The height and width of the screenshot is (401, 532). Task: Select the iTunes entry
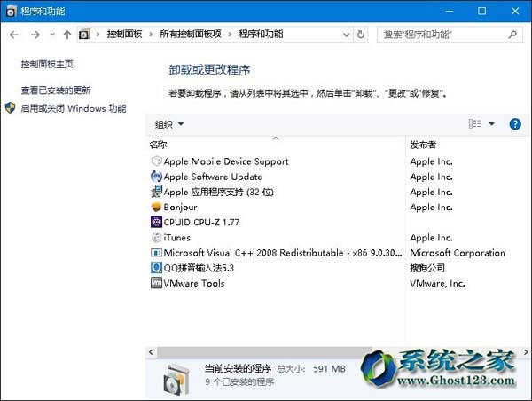click(176, 238)
